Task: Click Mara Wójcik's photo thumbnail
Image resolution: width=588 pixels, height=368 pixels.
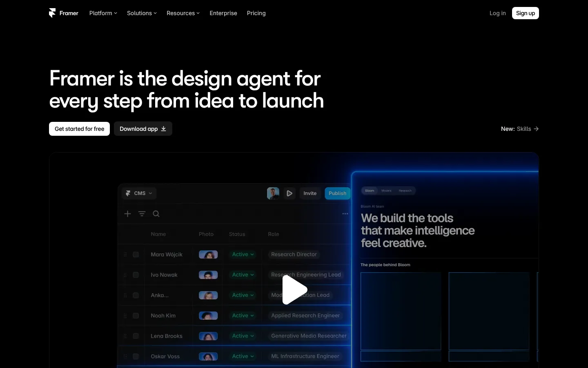Action: coord(208,254)
